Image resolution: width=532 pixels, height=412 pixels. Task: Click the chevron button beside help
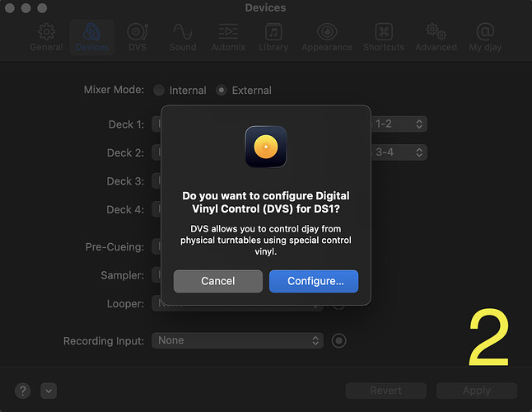[x=48, y=391]
